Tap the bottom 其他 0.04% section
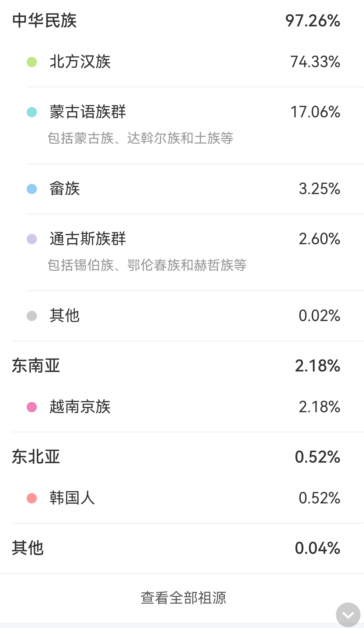 182,548
